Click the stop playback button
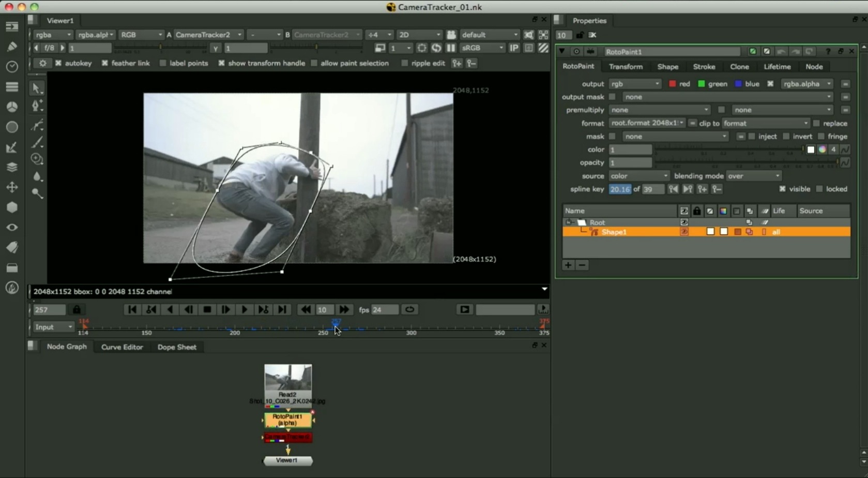The width and height of the screenshot is (868, 478). click(x=207, y=309)
